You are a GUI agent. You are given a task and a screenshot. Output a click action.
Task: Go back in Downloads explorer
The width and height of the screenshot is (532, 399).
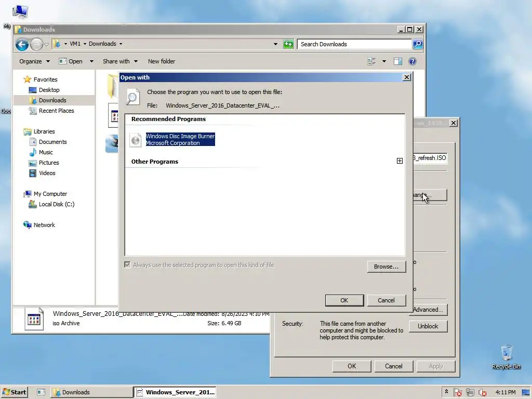[22, 44]
